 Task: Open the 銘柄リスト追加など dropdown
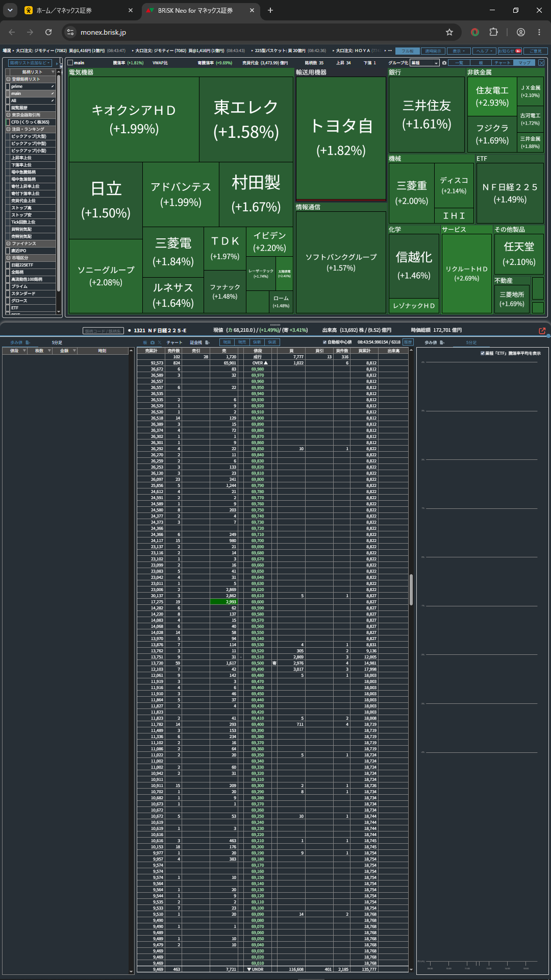30,63
